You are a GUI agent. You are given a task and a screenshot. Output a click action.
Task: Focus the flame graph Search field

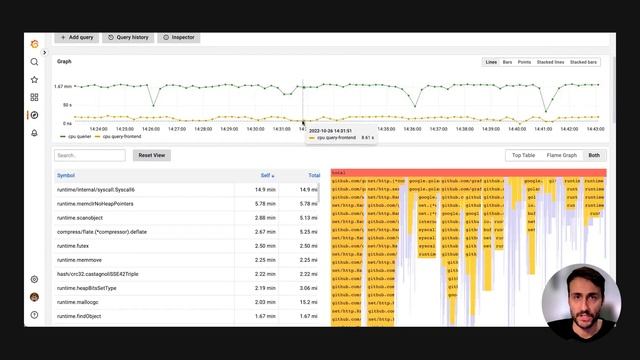90,155
